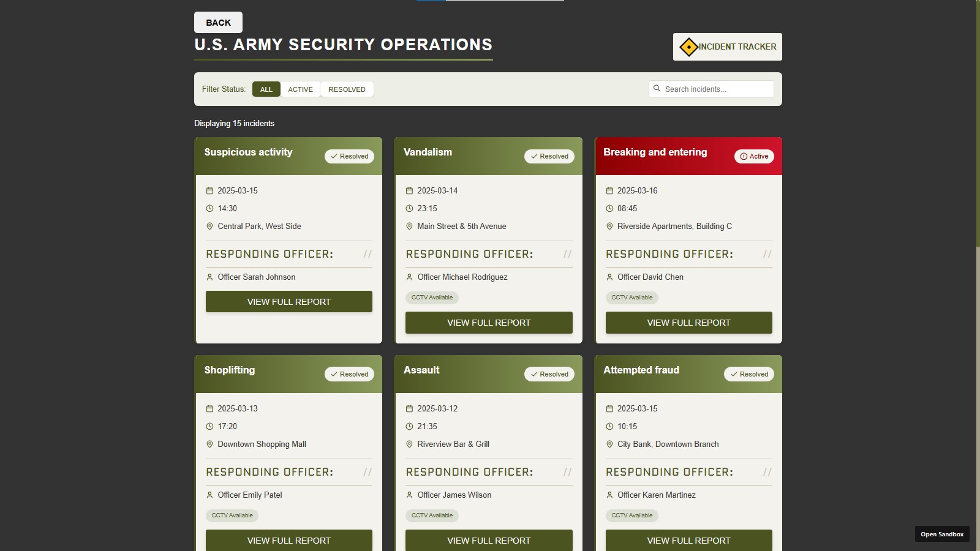Click calendar icon beside 2025-03-16
The width and height of the screenshot is (980, 551).
(x=609, y=191)
